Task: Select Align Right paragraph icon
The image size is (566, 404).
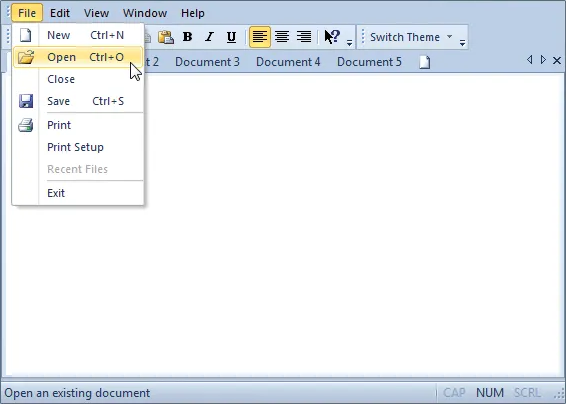Action: tap(304, 37)
